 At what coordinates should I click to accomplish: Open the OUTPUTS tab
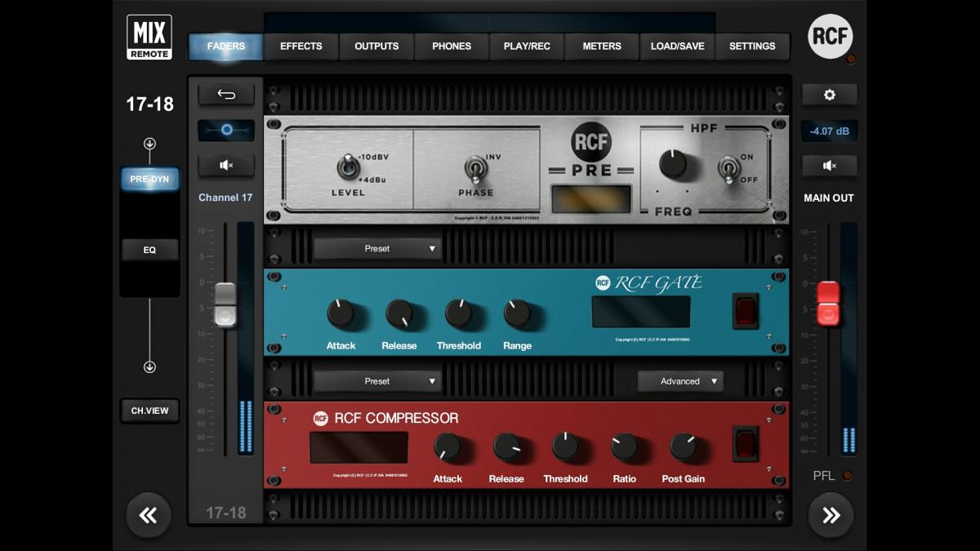pyautogui.click(x=376, y=47)
